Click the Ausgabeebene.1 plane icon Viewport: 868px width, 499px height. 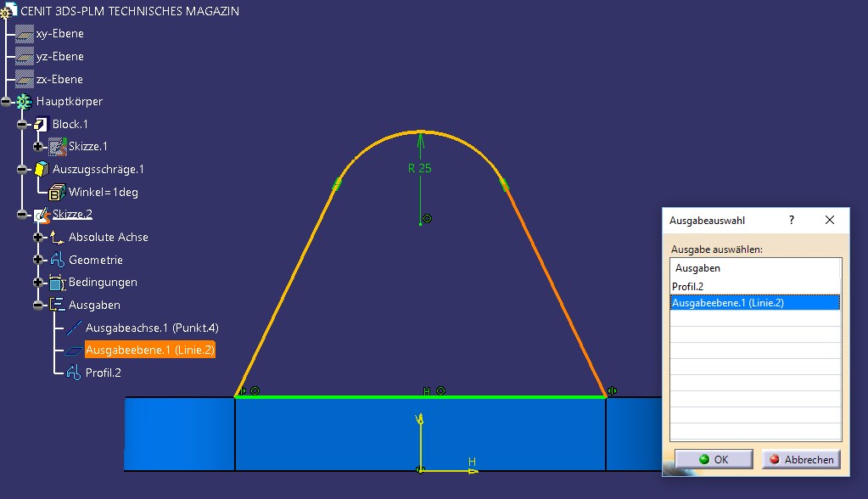coord(74,350)
